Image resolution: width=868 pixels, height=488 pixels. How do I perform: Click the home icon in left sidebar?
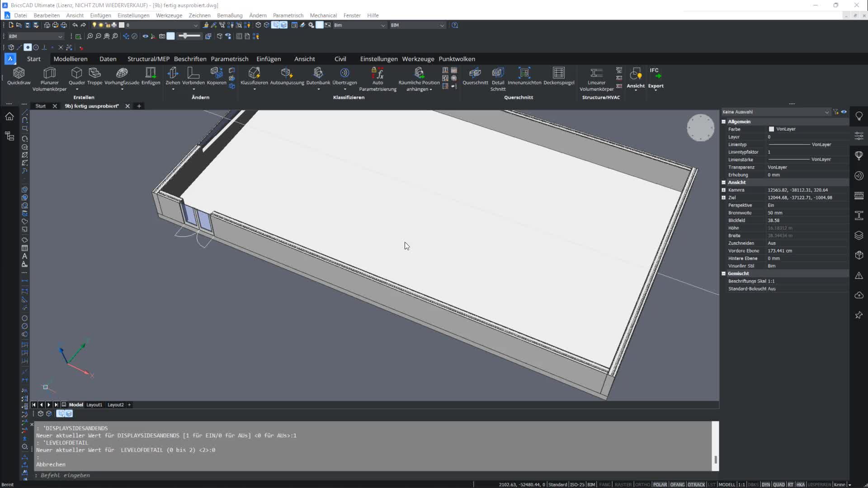point(9,117)
